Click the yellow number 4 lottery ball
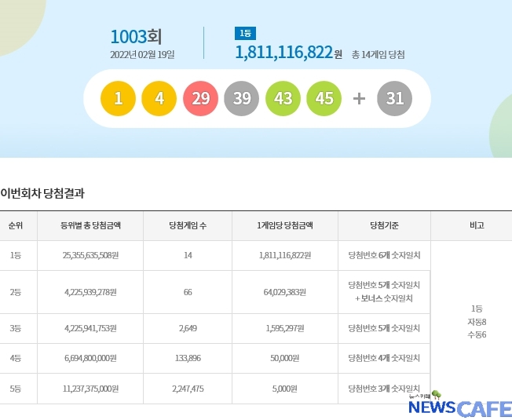512x420 pixels. [x=159, y=99]
